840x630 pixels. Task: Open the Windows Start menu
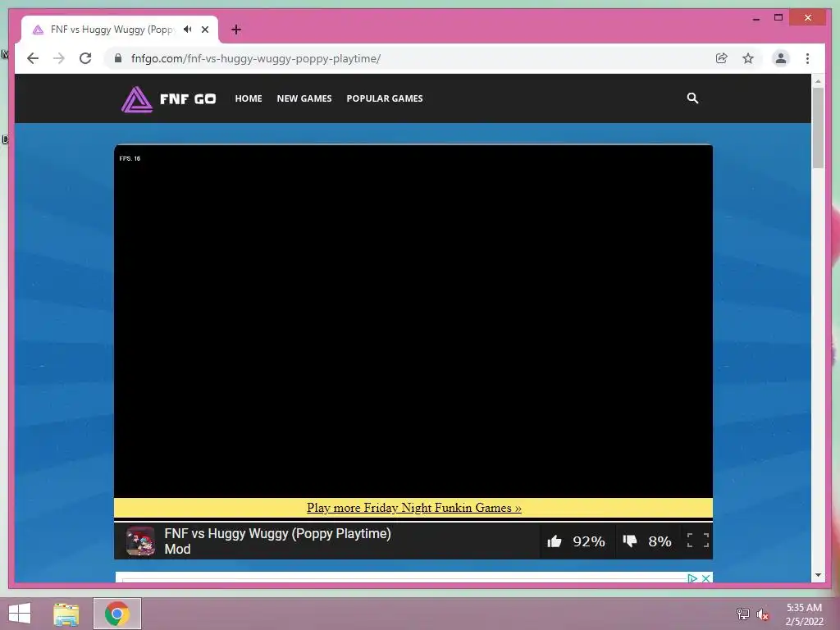pos(20,614)
